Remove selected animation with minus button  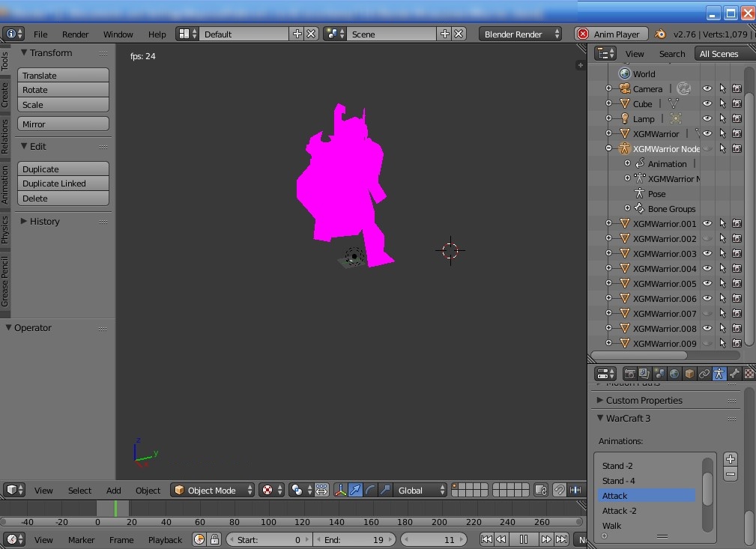pos(730,474)
